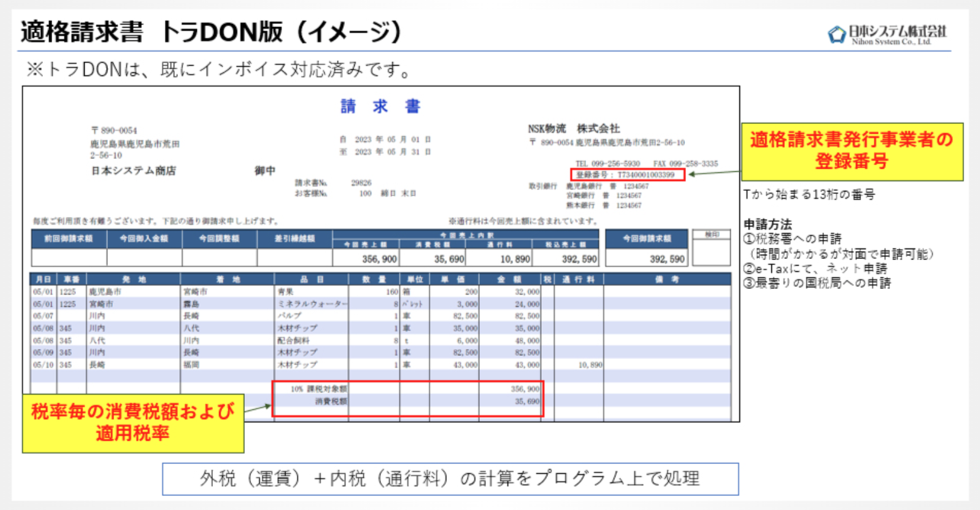This screenshot has width=980, height=510.
Task: Click the 前回御請求額 header cell
Action: coord(69,239)
